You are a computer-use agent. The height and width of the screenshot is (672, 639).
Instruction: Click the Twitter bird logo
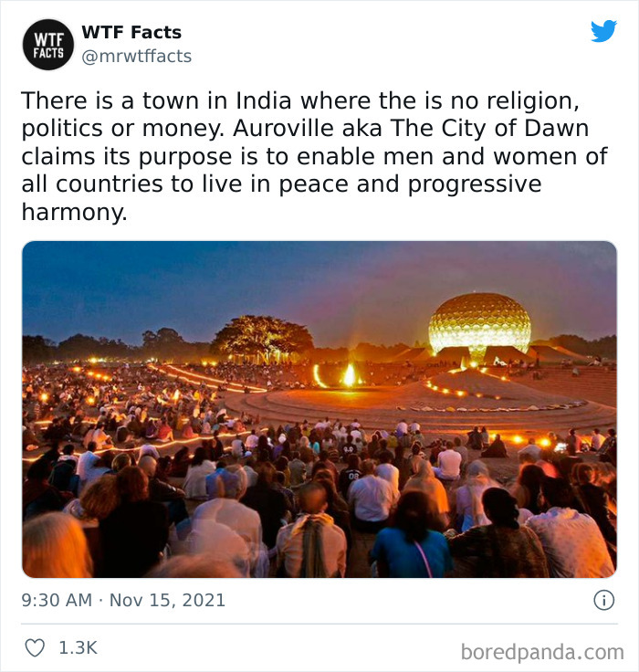(603, 31)
